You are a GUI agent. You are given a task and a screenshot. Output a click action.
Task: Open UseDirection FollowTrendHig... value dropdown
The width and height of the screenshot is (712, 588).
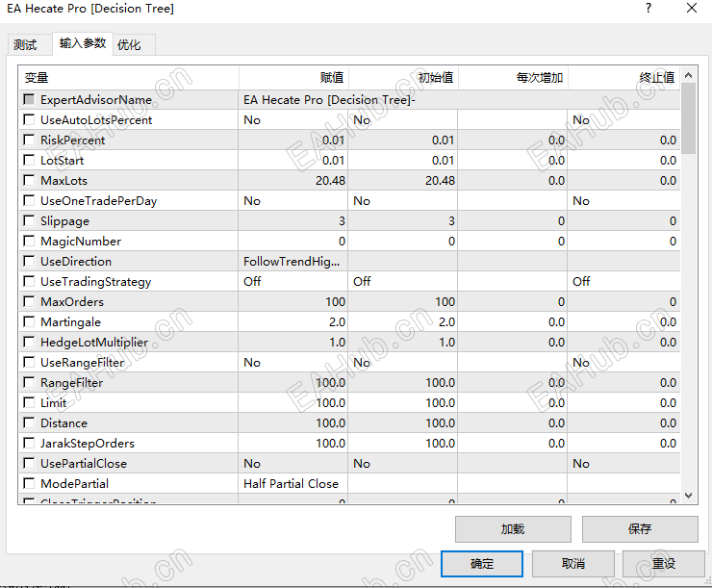point(293,262)
